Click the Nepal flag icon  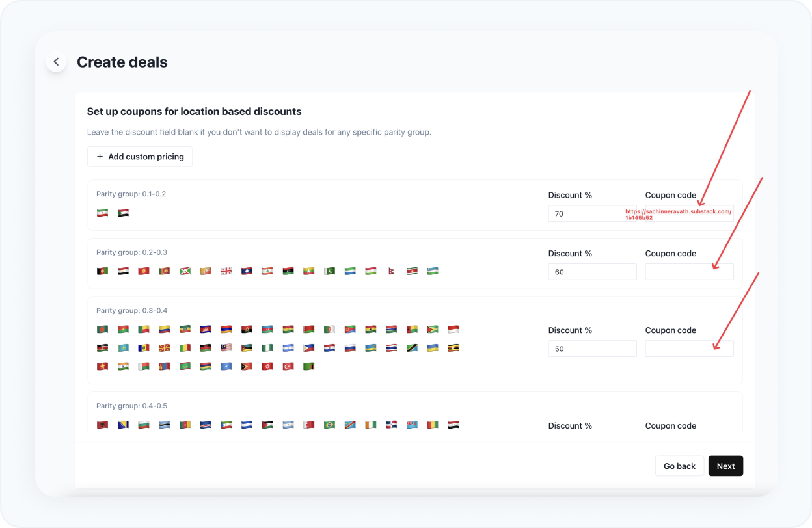(x=391, y=271)
